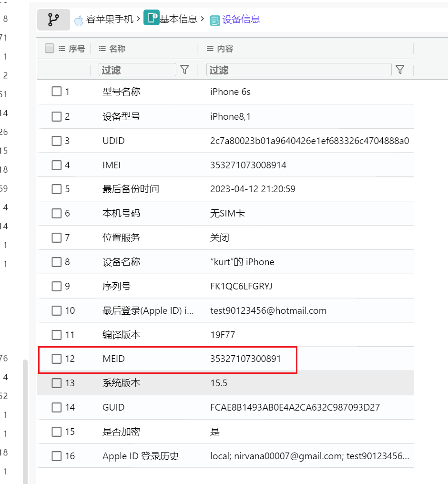Click the 内容 column menu icon
The image size is (448, 484).
tap(210, 49)
